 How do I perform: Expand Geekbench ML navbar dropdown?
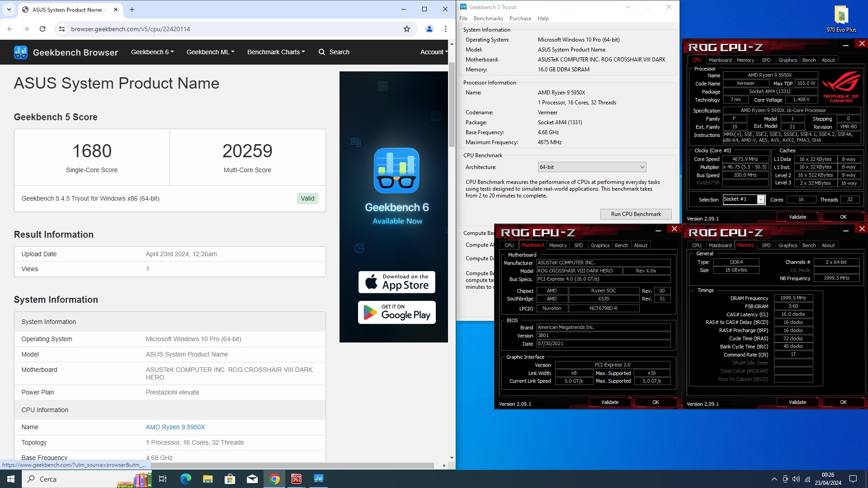pos(210,52)
